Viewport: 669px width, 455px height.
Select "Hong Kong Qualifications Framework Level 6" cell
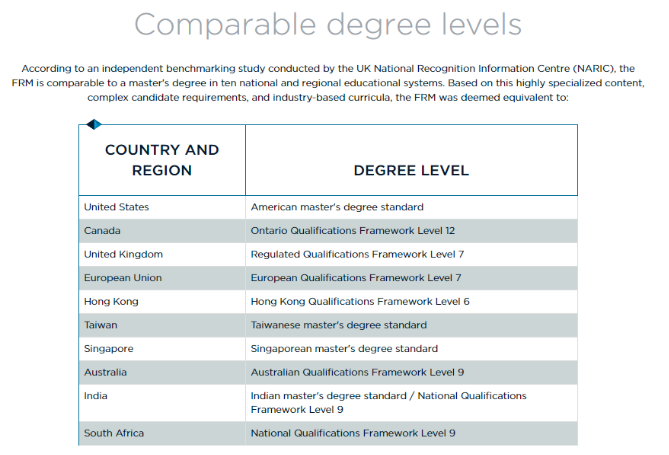click(360, 301)
